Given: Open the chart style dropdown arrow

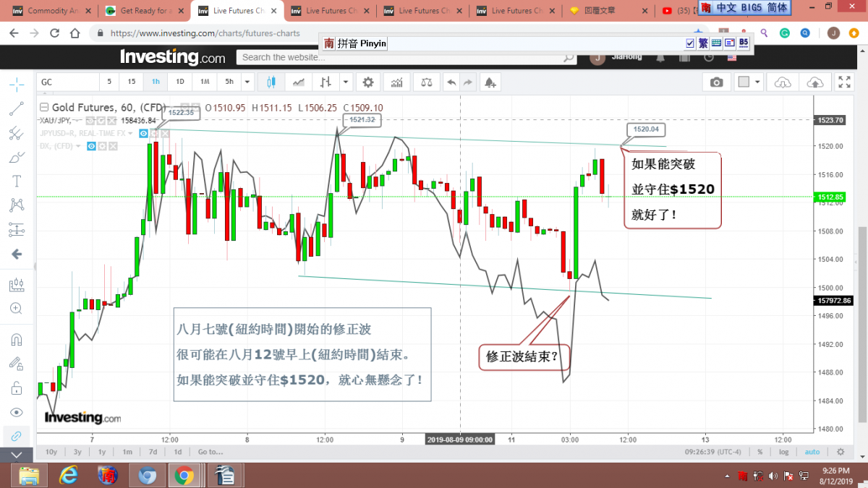Looking at the screenshot, I should 345,82.
